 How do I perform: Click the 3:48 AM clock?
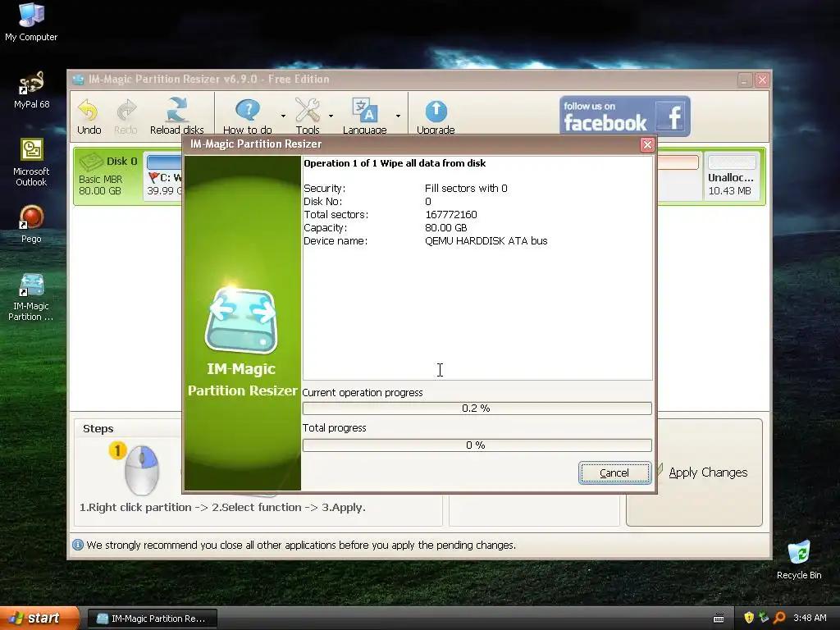(810, 618)
